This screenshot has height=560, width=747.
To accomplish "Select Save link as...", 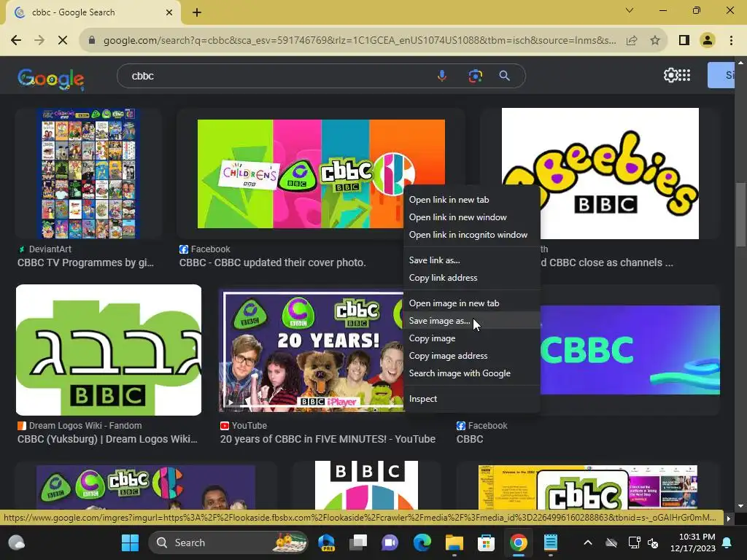I will pyautogui.click(x=472, y=260).
